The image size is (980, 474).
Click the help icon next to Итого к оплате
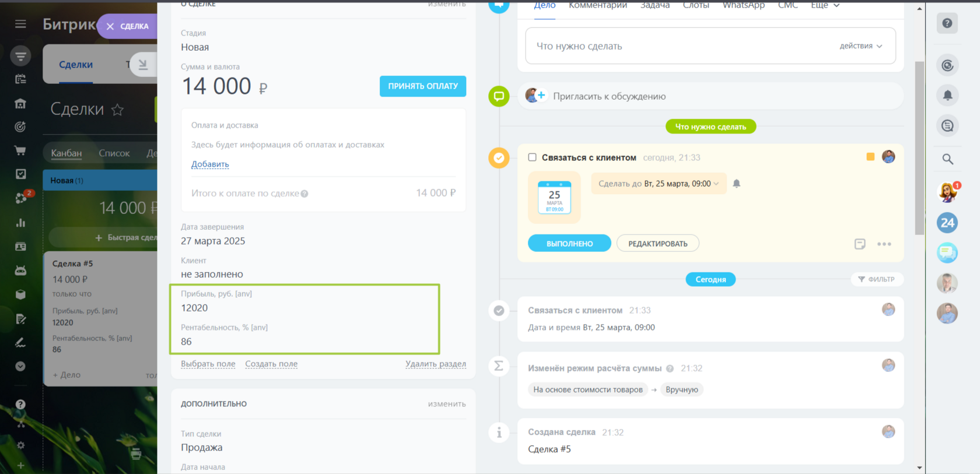(x=304, y=194)
